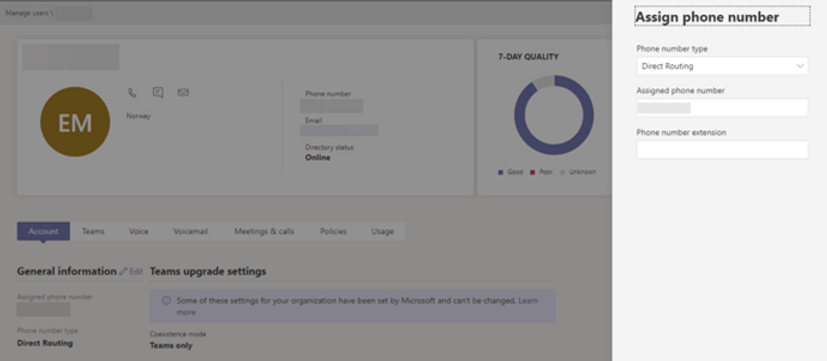Click the Unknown legend entry
The height and width of the screenshot is (361, 827).
(578, 172)
